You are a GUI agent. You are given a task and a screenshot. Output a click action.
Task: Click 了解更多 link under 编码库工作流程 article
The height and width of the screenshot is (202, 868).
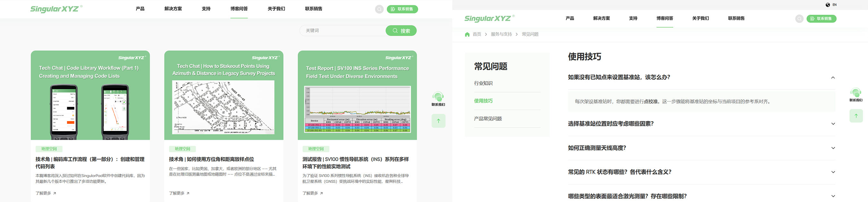point(46,193)
